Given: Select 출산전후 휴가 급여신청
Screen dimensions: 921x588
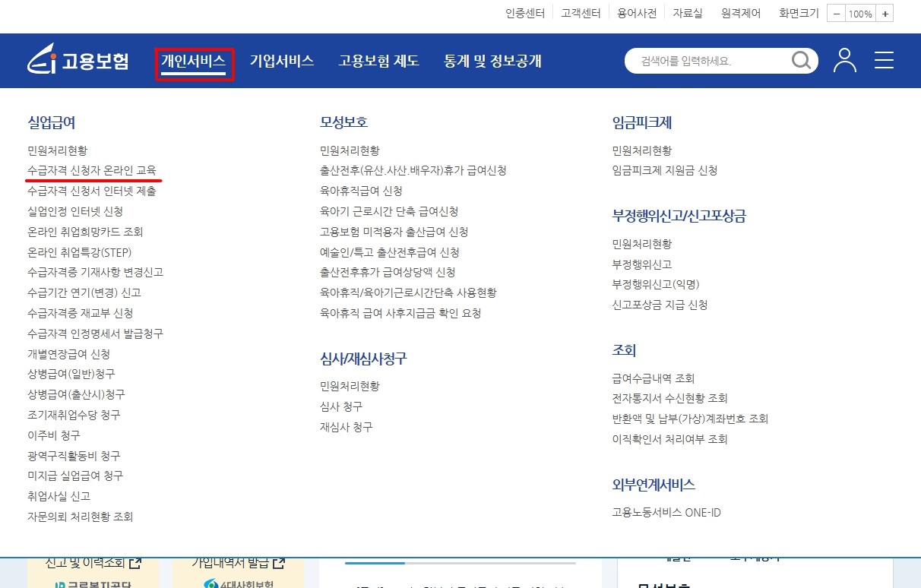Looking at the screenshot, I should (413, 171).
